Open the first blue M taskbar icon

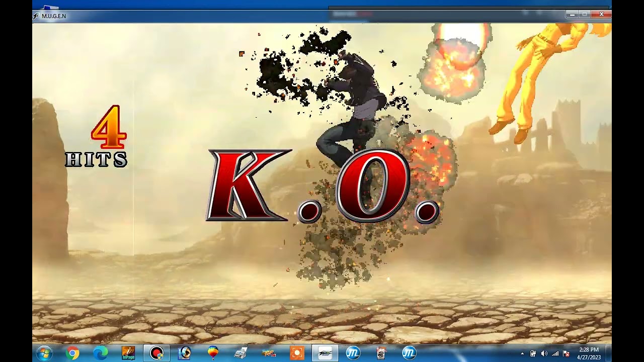[x=353, y=353]
